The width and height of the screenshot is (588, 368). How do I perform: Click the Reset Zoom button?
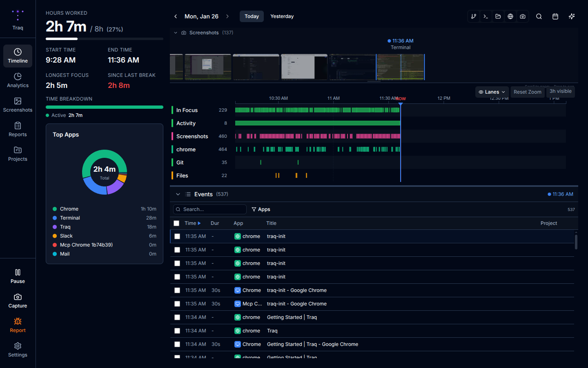527,92
